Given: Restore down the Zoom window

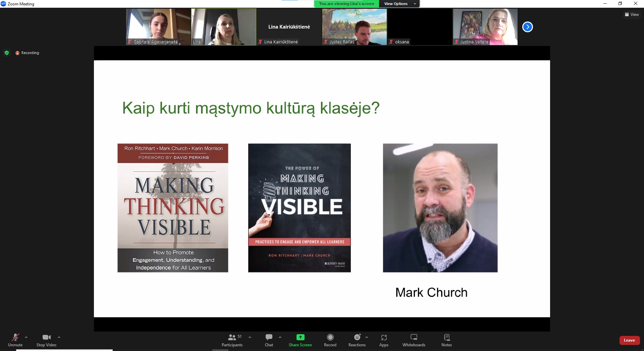Looking at the screenshot, I should point(620,4).
